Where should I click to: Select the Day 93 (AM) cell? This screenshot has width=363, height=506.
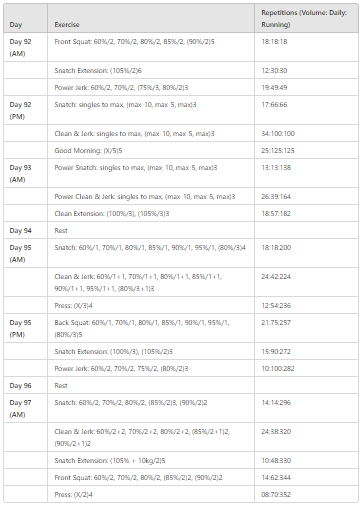point(25,173)
